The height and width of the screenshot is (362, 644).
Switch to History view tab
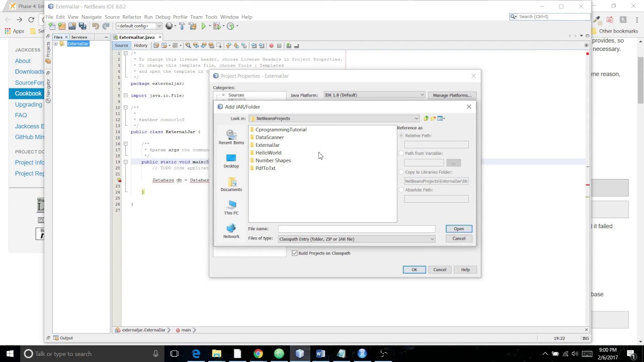tap(140, 45)
